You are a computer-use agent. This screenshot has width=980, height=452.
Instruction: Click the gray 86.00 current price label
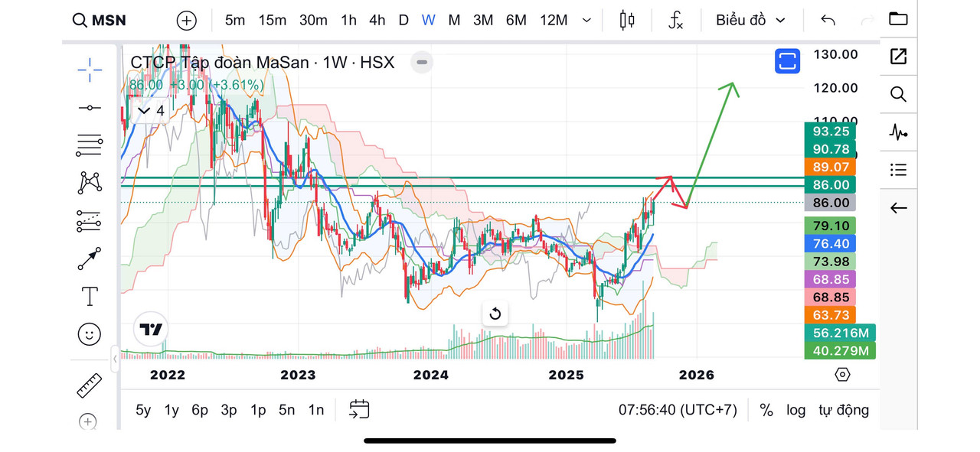tap(831, 203)
